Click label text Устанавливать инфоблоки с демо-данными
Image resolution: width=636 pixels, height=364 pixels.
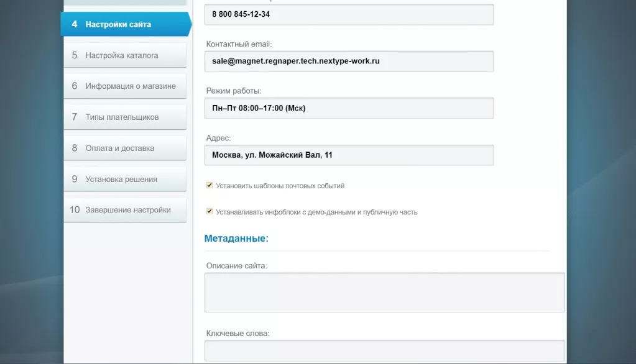tap(316, 212)
